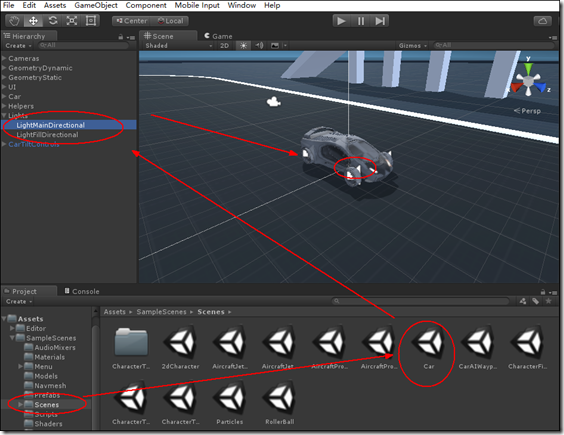Screen dimensions: 564x435
Task: Open the GameObject menu
Action: point(96,5)
